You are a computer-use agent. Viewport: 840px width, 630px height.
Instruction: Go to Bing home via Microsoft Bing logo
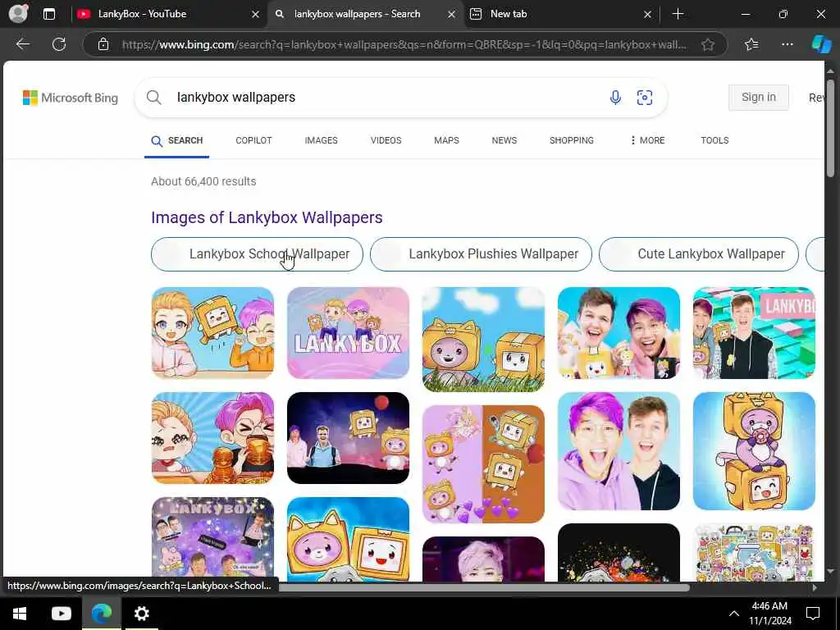coord(71,98)
